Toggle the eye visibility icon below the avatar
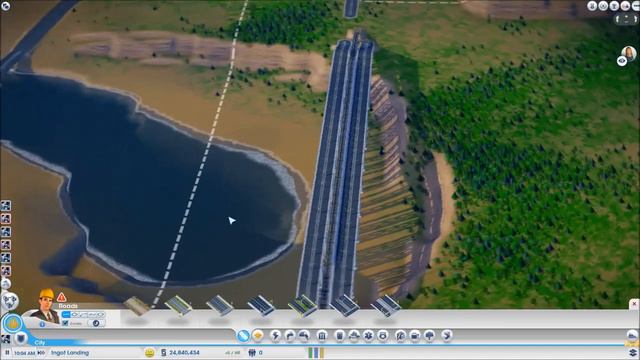The image size is (640, 360). pos(622,61)
